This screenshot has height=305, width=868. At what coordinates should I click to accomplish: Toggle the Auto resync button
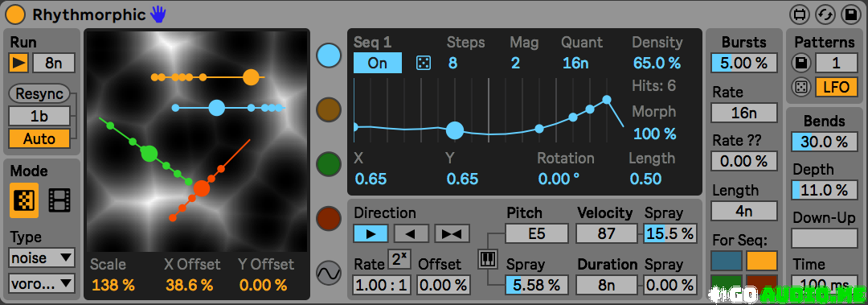(x=39, y=138)
